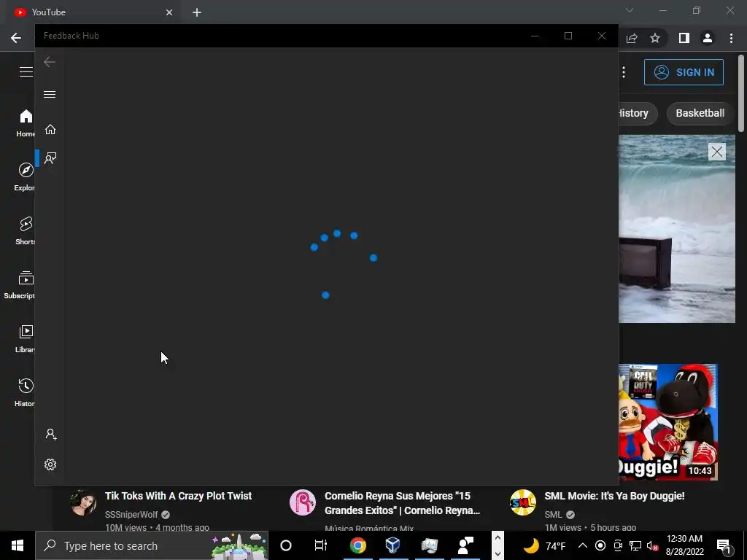Expand Chrome tab search chevron

630,10
